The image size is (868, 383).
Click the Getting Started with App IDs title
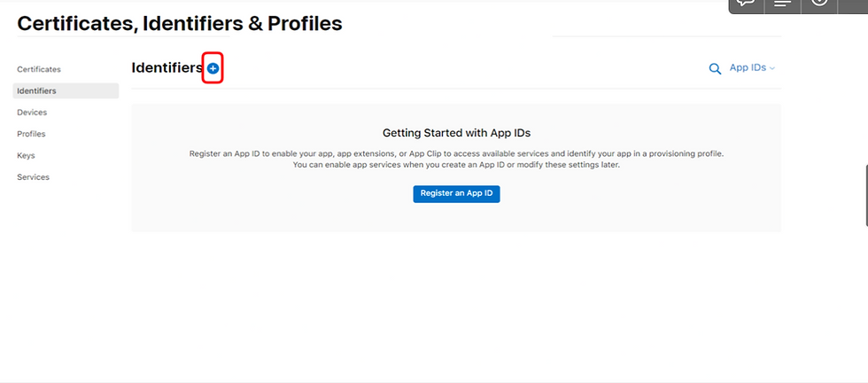point(456,133)
